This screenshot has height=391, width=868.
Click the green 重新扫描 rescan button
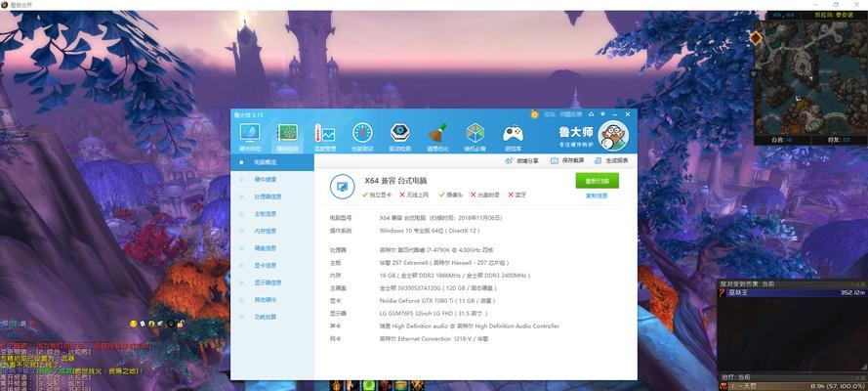click(598, 181)
